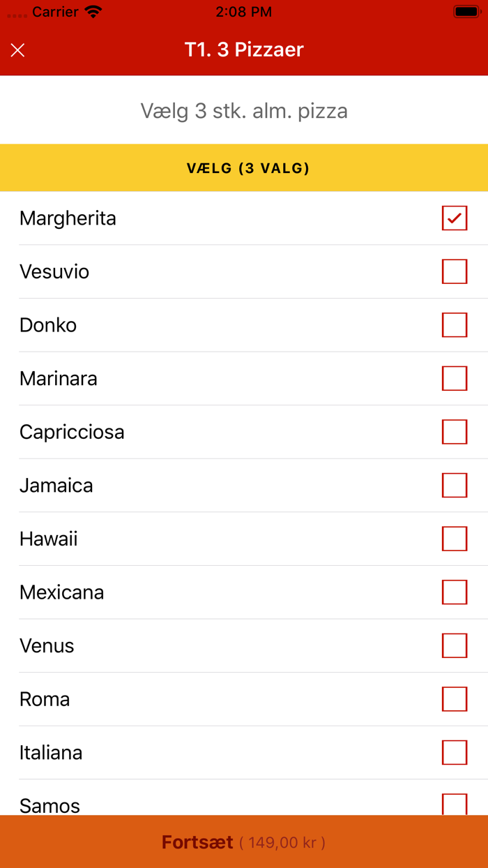Image resolution: width=488 pixels, height=868 pixels.
Task: Tick the Mexicana checkbox
Action: [455, 592]
